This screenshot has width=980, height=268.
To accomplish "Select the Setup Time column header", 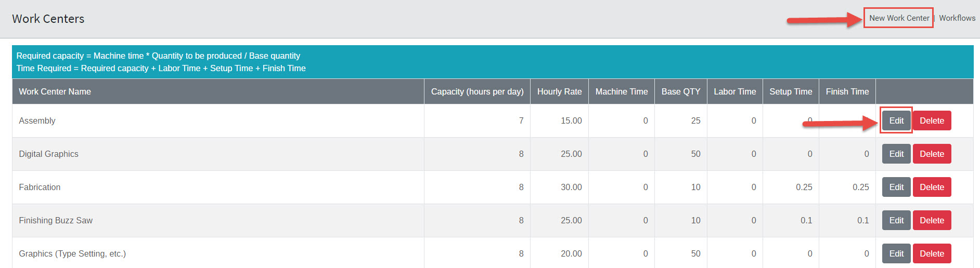I will [791, 92].
